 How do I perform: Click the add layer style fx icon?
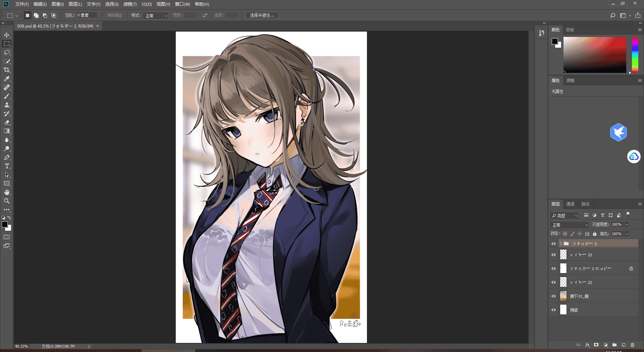[587, 345]
